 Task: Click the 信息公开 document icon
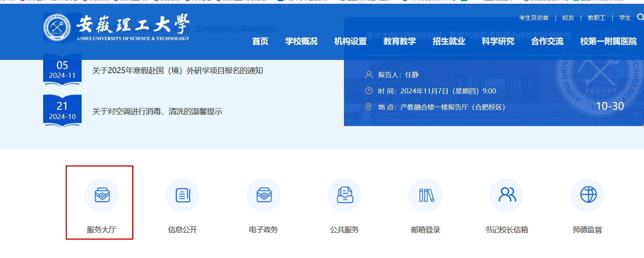[183, 195]
